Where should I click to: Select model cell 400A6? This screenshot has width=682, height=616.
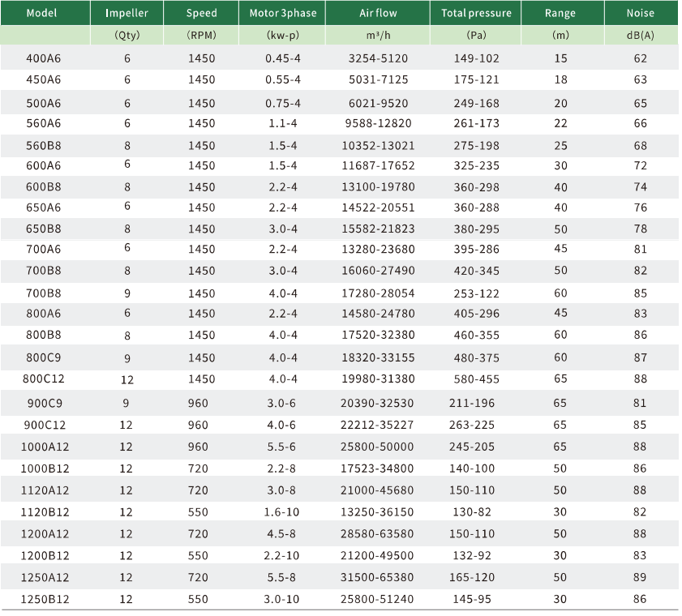tap(44, 58)
